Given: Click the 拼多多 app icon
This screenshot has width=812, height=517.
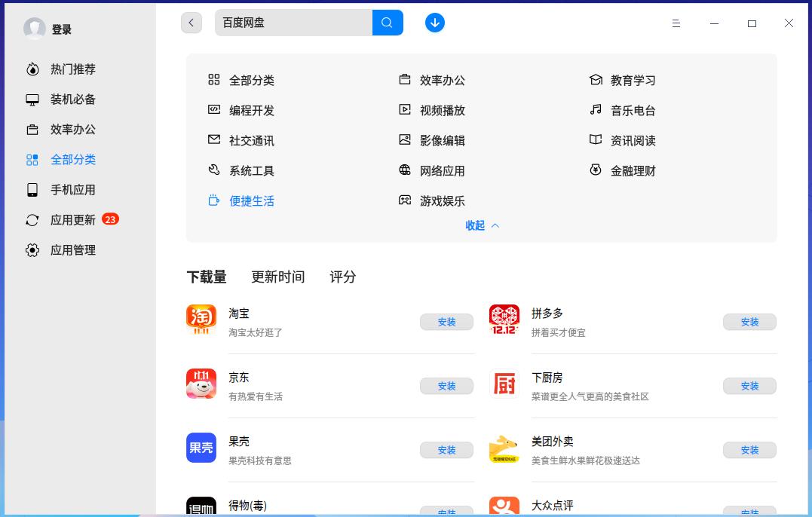Looking at the screenshot, I should tap(504, 320).
